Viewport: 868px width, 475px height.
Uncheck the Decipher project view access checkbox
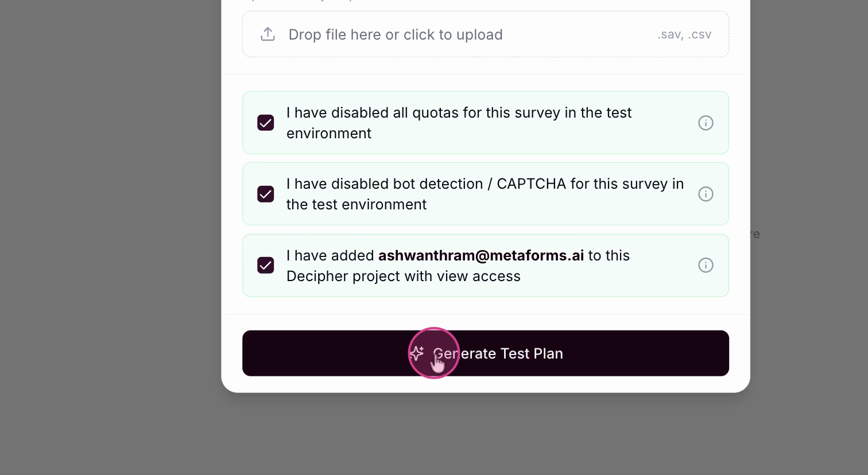(266, 265)
